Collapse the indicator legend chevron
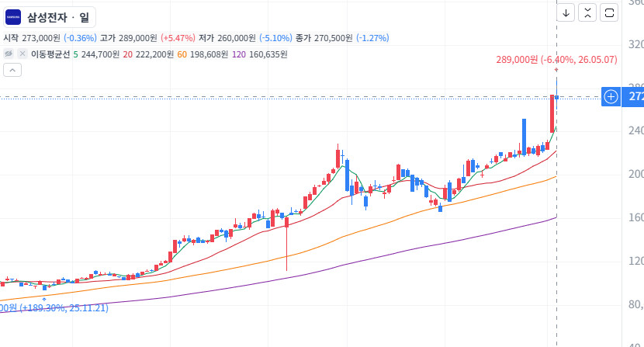The image size is (644, 347). tap(12, 71)
